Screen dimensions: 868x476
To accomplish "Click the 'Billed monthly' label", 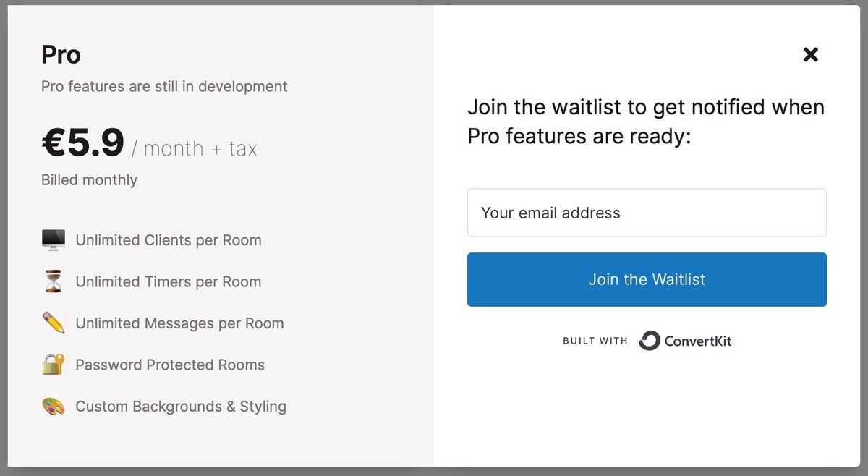I will [89, 180].
